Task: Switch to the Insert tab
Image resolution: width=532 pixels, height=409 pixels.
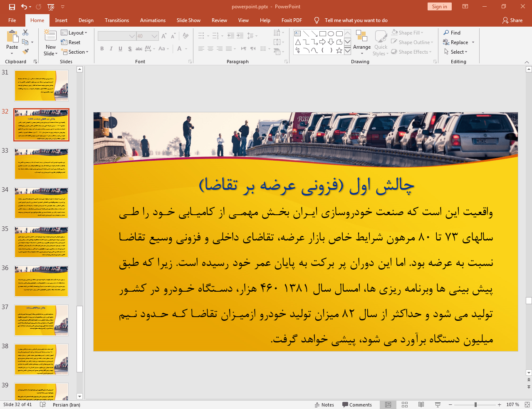Action: (61, 20)
